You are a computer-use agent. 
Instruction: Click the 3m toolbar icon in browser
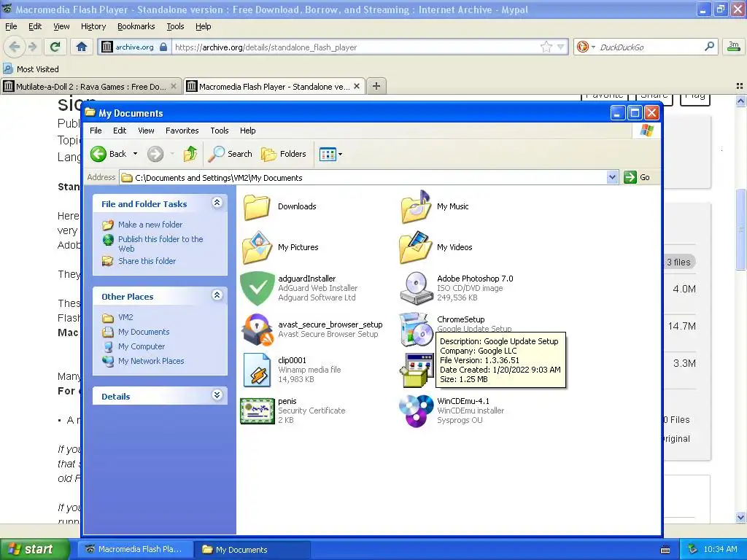(734, 46)
